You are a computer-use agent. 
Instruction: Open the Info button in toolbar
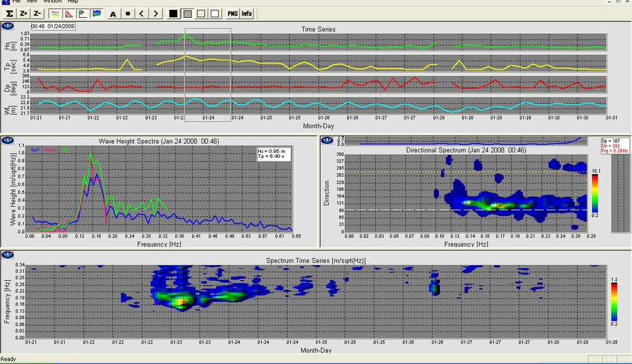pos(246,14)
